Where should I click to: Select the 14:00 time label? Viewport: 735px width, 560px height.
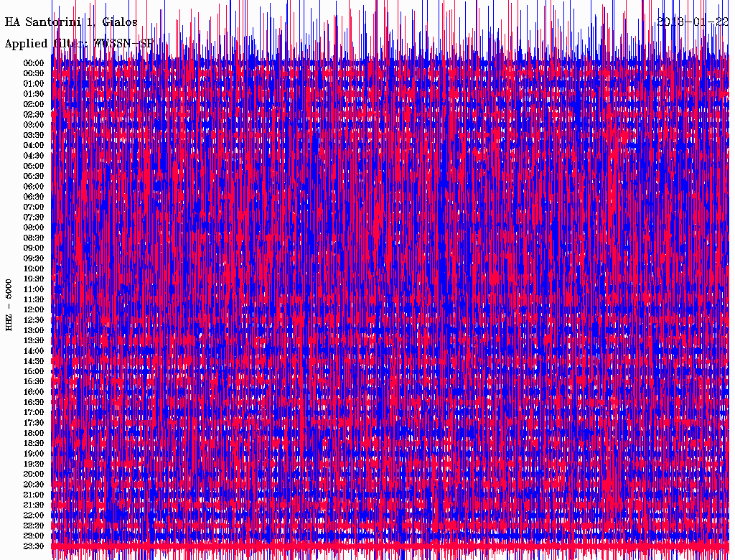point(34,351)
